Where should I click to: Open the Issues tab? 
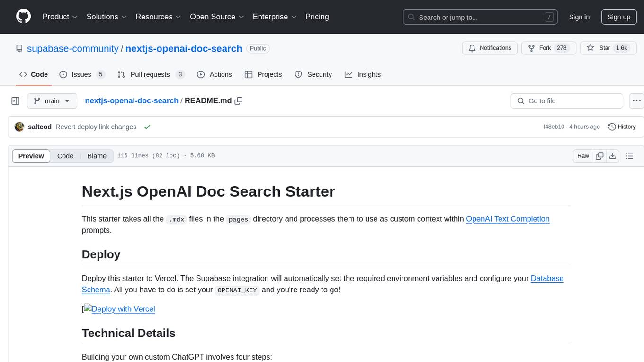[82, 74]
